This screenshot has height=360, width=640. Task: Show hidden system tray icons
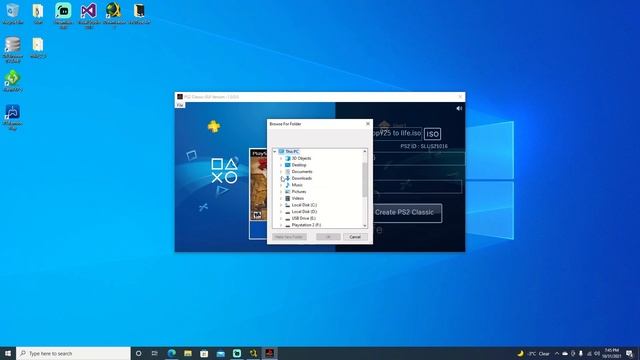[x=557, y=353]
